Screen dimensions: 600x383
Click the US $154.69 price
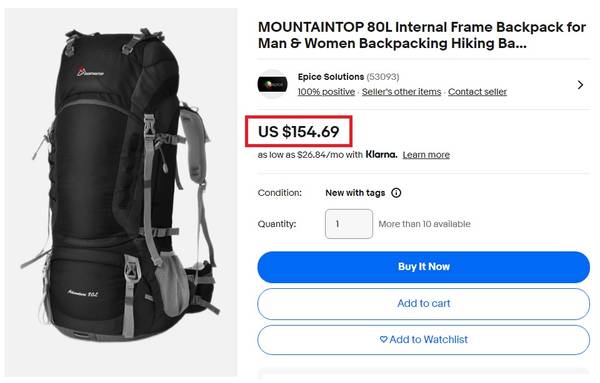click(x=298, y=132)
